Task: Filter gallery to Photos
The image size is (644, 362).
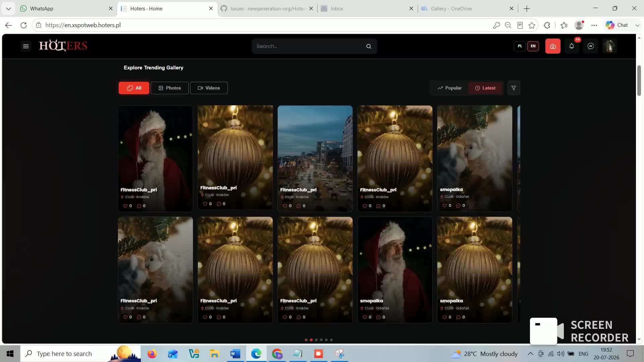Action: (x=169, y=88)
